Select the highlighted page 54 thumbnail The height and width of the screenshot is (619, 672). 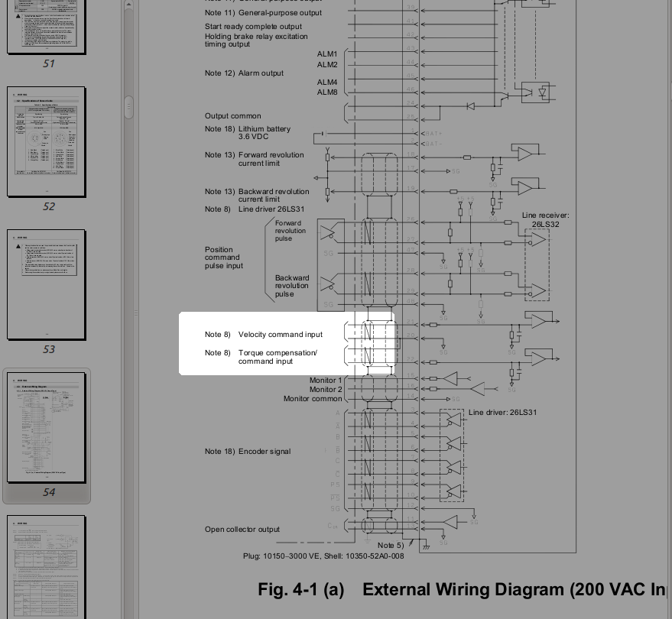point(47,427)
